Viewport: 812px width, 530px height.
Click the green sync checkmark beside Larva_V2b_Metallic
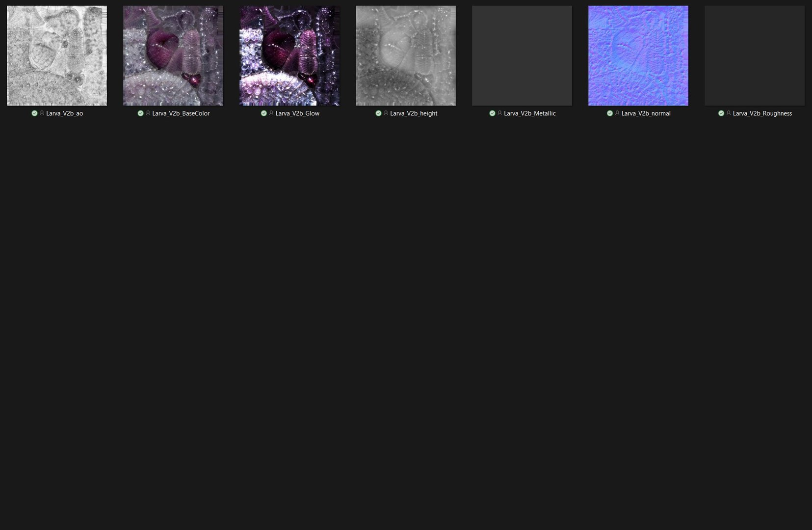[x=492, y=113]
